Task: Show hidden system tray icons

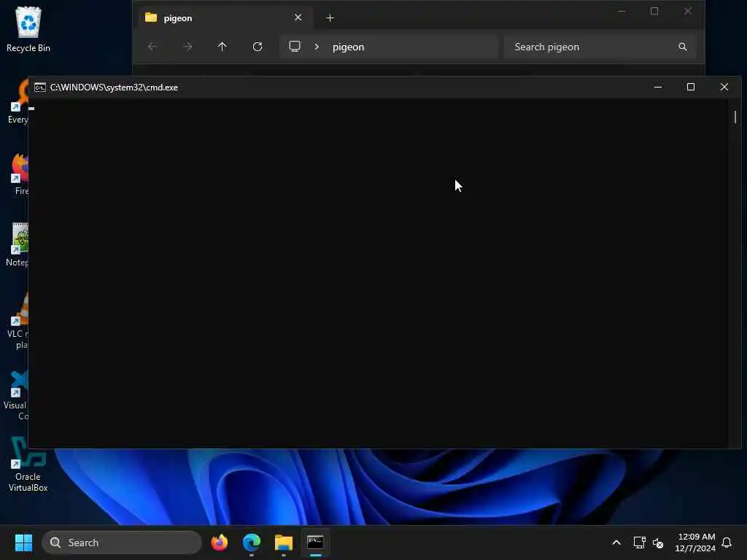Action: point(616,542)
